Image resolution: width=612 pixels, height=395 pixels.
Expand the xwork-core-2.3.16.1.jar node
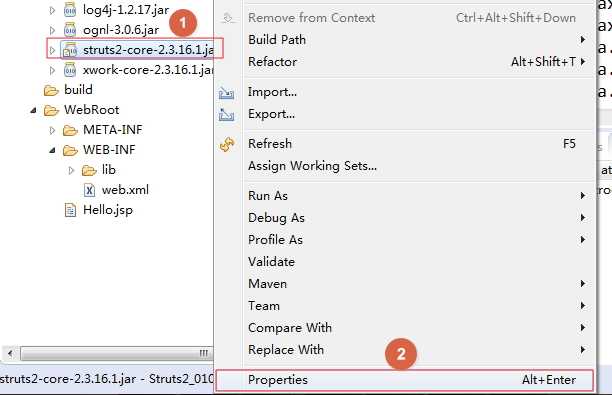pos(52,70)
